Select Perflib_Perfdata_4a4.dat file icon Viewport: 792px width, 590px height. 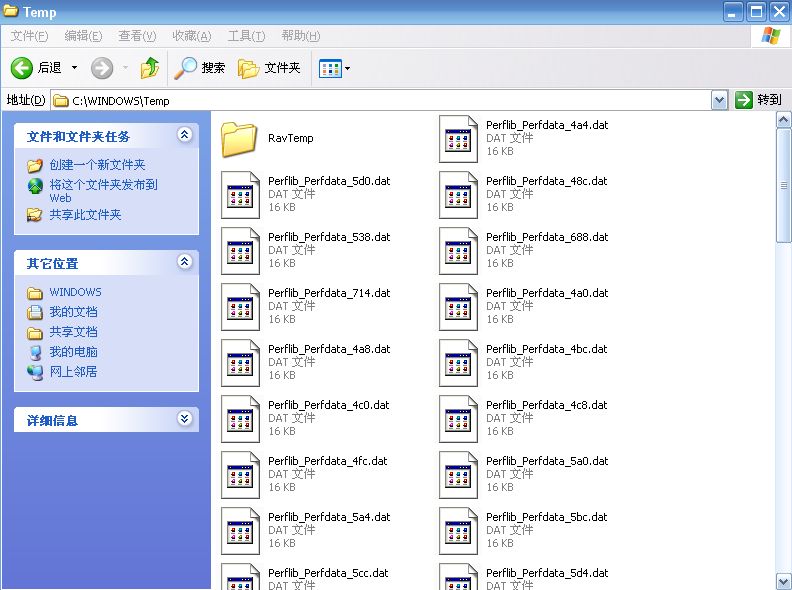(x=458, y=139)
